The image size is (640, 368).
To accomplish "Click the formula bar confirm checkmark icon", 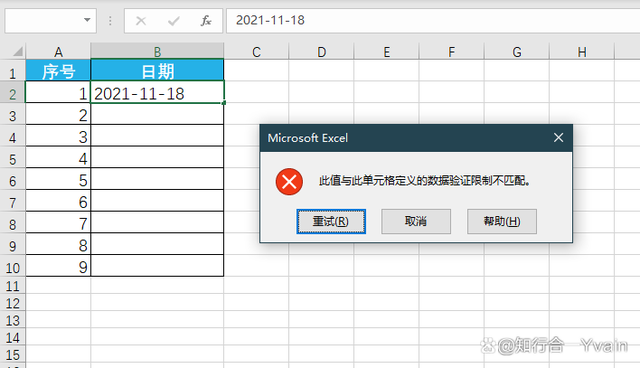I will coord(174,20).
